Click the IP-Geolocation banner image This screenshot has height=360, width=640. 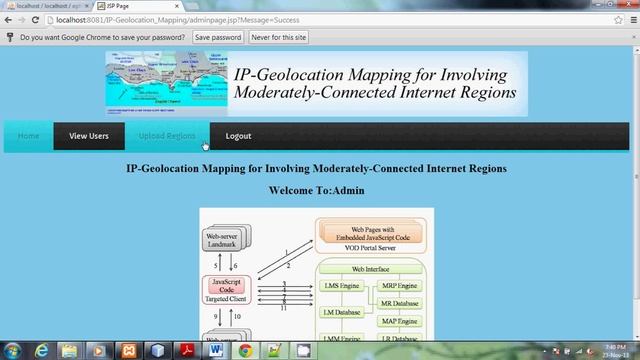[316, 84]
